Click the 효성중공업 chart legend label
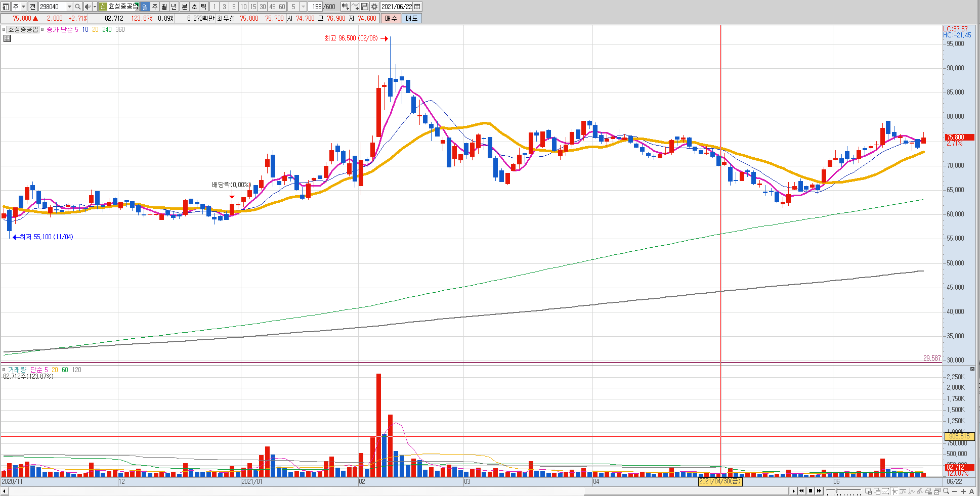Image resolution: width=980 pixels, height=496 pixels. pyautogui.click(x=23, y=29)
